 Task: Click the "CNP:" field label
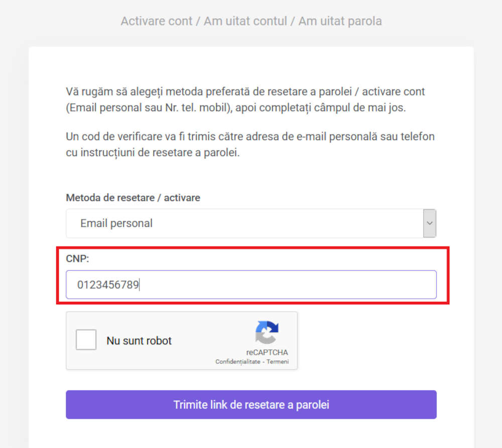[x=77, y=259]
